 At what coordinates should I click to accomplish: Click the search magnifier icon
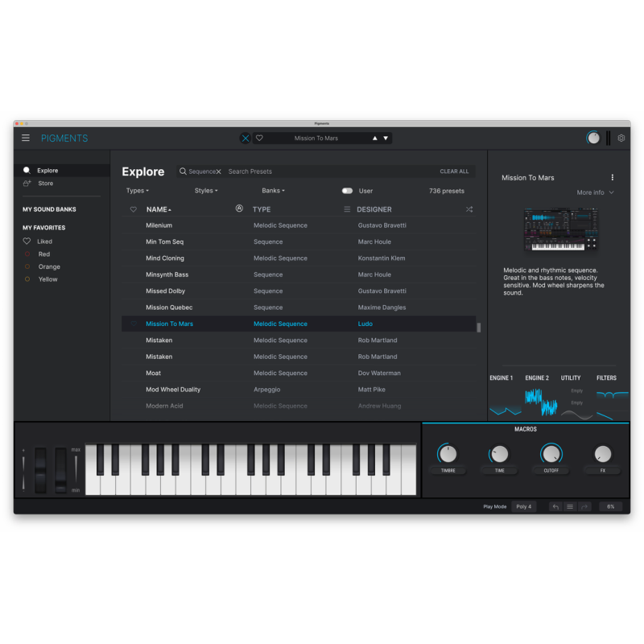pyautogui.click(x=183, y=171)
